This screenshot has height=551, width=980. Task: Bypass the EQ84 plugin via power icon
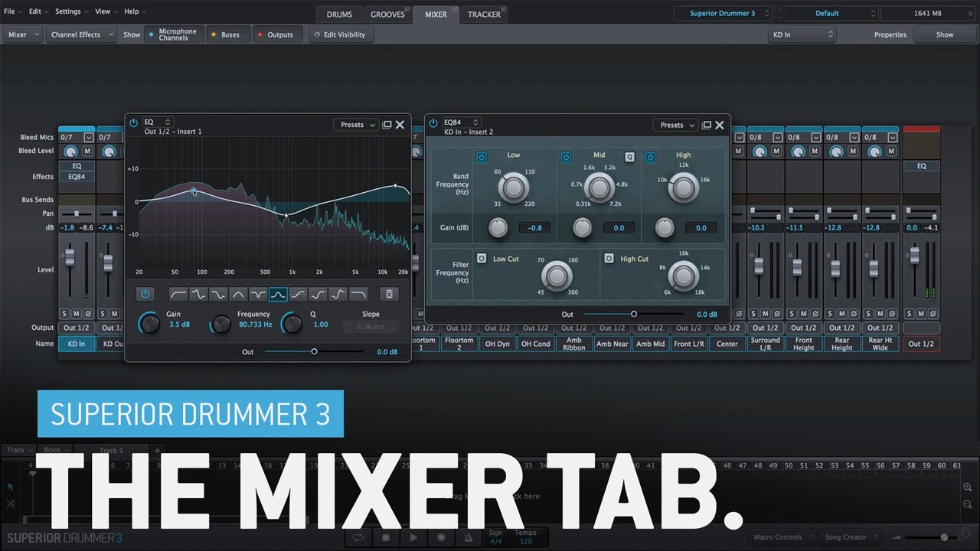coord(433,123)
